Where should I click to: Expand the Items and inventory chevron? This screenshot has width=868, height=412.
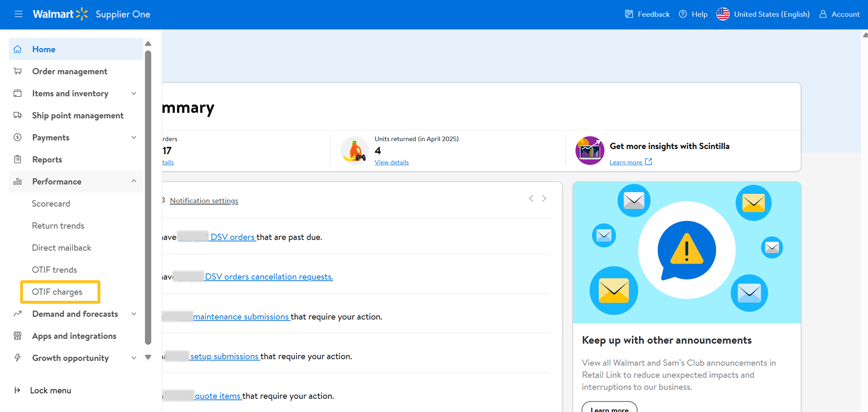click(134, 93)
